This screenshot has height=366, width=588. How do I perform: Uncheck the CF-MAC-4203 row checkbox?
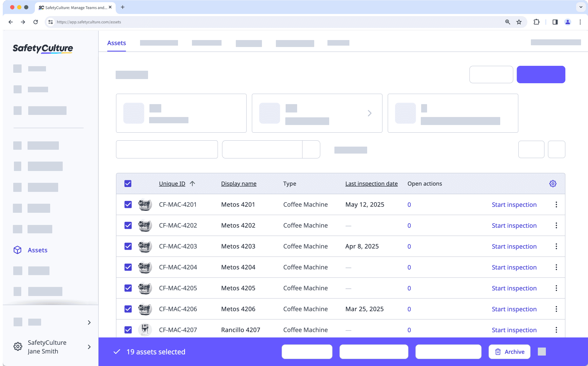pyautogui.click(x=128, y=246)
